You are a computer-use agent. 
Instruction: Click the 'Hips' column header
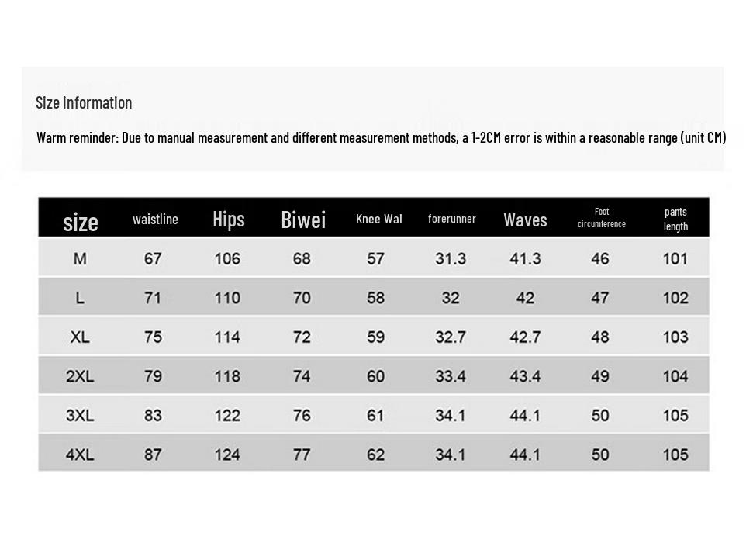click(x=228, y=220)
